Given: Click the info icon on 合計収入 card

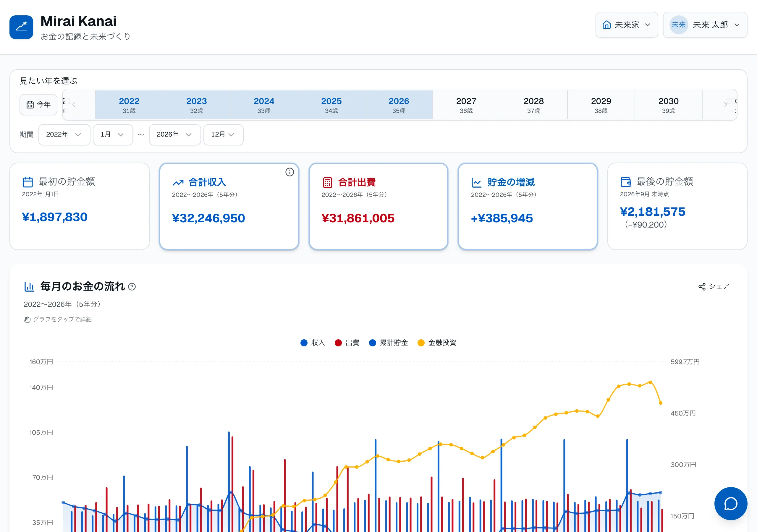Looking at the screenshot, I should (x=289, y=172).
